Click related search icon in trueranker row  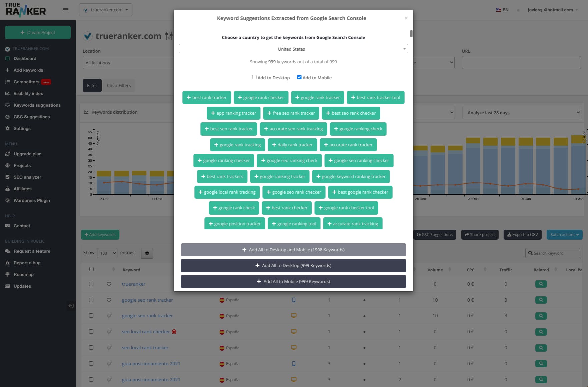541,284
